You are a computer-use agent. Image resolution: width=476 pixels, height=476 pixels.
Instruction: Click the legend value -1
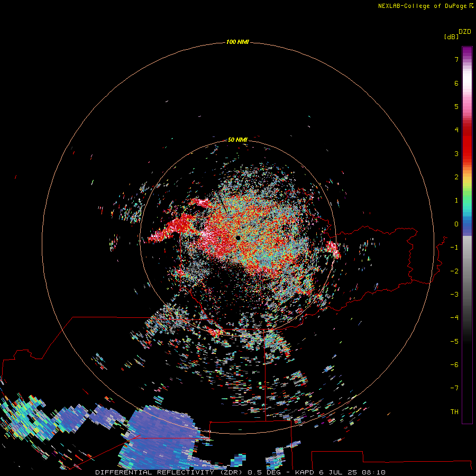(x=454, y=248)
